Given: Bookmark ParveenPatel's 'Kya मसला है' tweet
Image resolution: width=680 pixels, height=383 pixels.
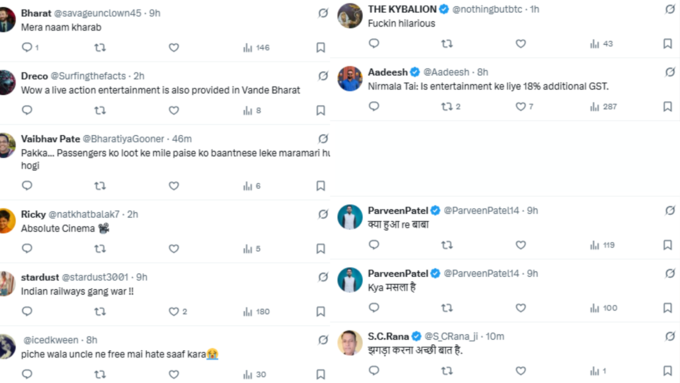Looking at the screenshot, I should pyautogui.click(x=667, y=308).
